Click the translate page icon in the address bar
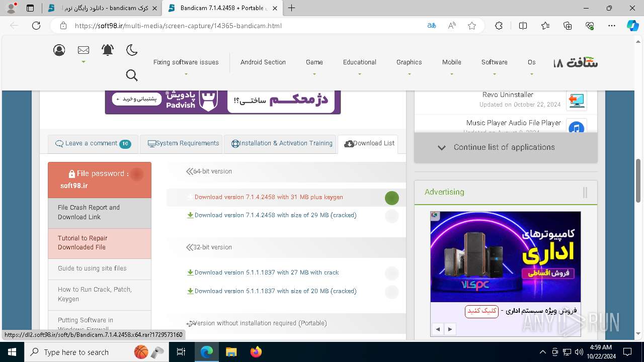 pos(431,26)
